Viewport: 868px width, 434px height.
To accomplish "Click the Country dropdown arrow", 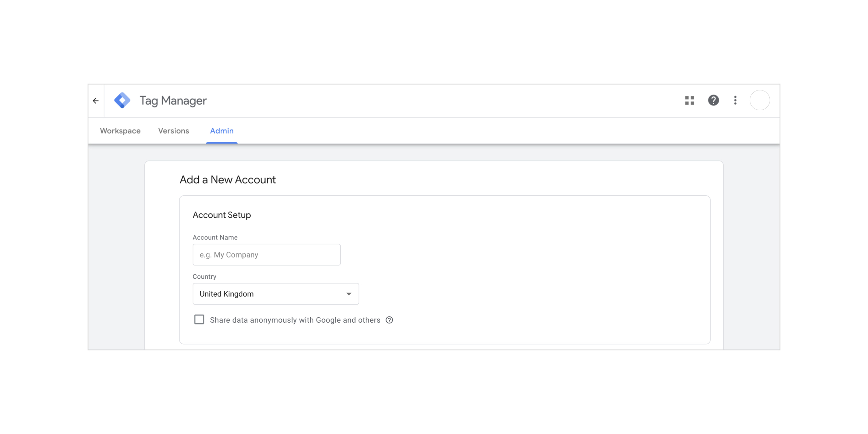I will (349, 294).
